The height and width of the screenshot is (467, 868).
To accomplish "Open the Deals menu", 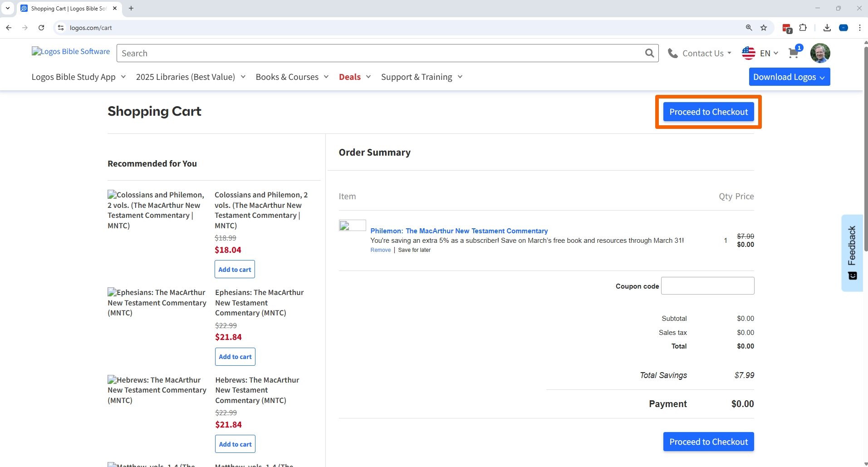I will (355, 77).
